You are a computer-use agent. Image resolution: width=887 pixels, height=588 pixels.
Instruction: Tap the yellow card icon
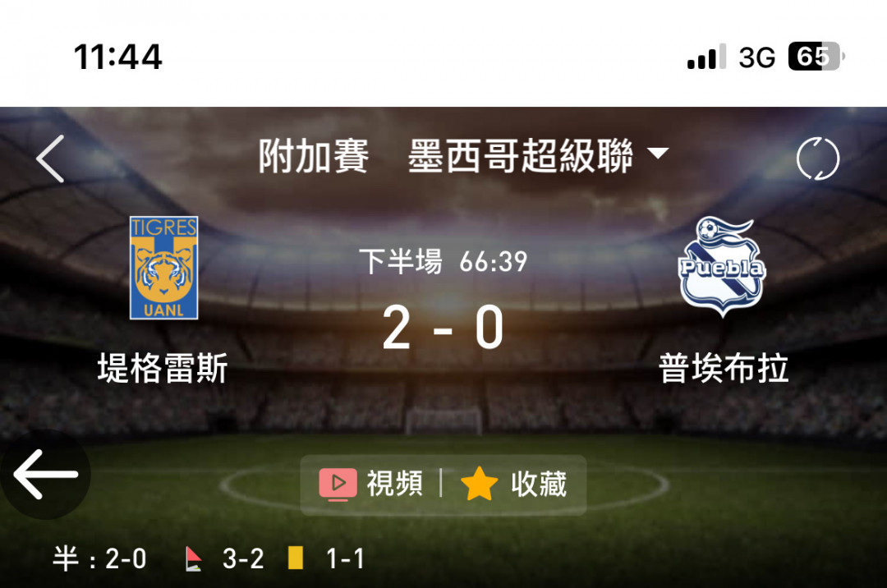tap(296, 558)
